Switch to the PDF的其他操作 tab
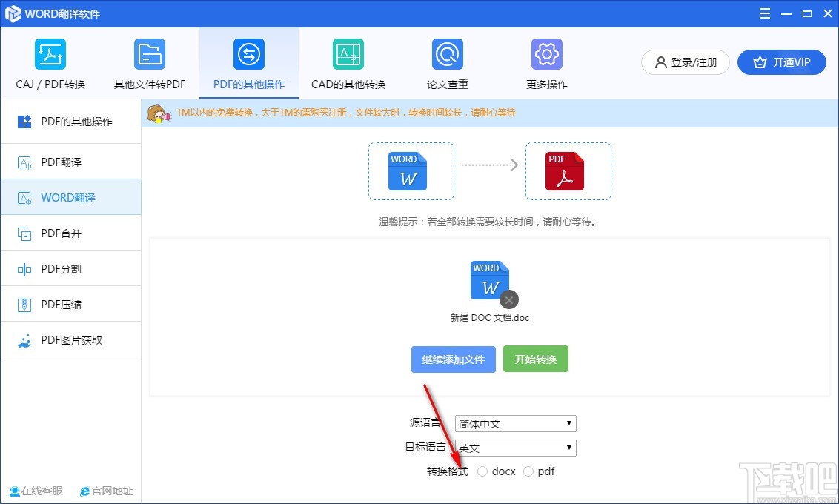This screenshot has height=504, width=839. (248, 63)
